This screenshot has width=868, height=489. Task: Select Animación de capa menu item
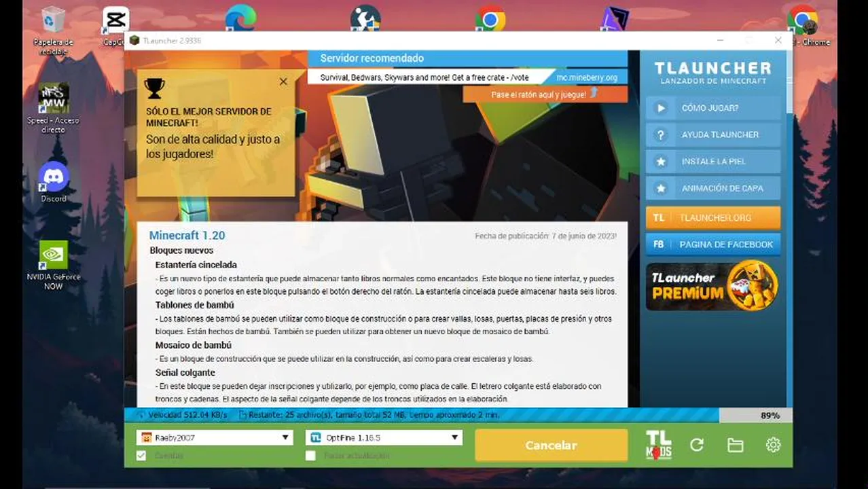pos(713,188)
